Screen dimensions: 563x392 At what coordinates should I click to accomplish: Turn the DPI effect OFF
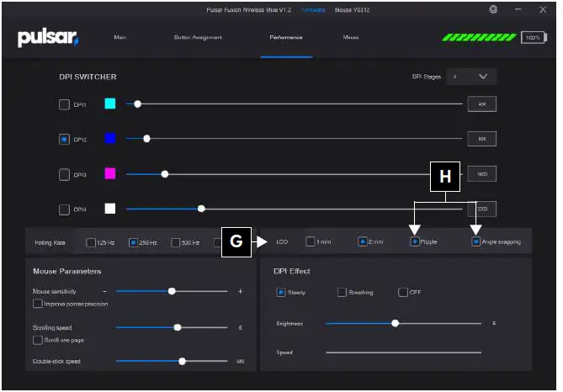point(403,292)
